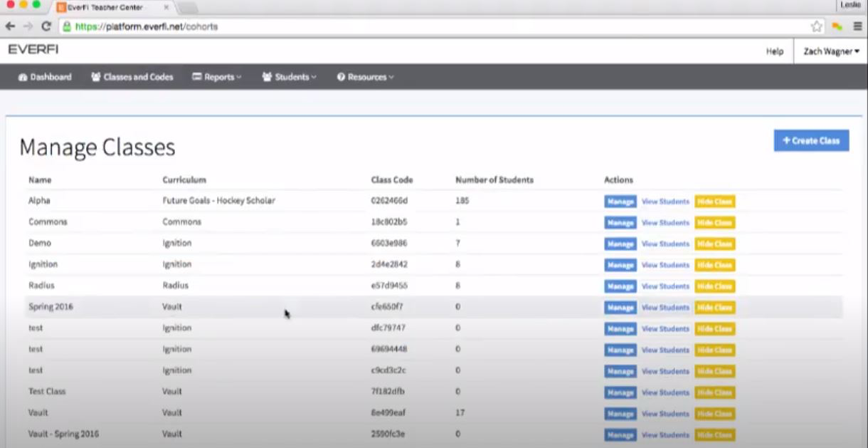868x448 pixels.
Task: Hide the Alpha class
Action: click(715, 202)
